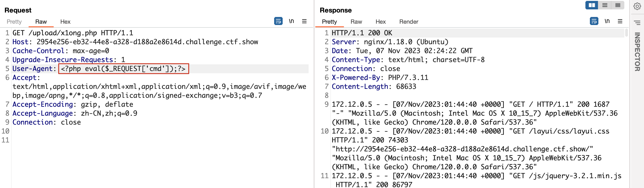Viewport: 644px width, 188px height.
Task: Click the Content-Length 68633 header
Action: [374, 87]
